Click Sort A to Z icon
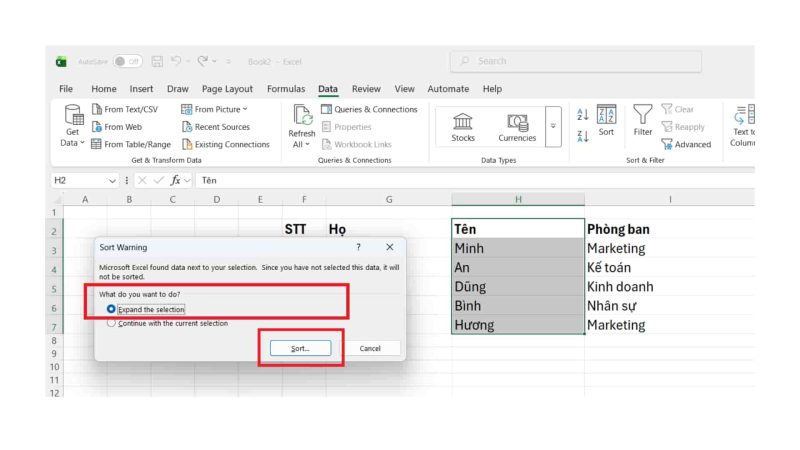The width and height of the screenshot is (800, 450). point(583,114)
